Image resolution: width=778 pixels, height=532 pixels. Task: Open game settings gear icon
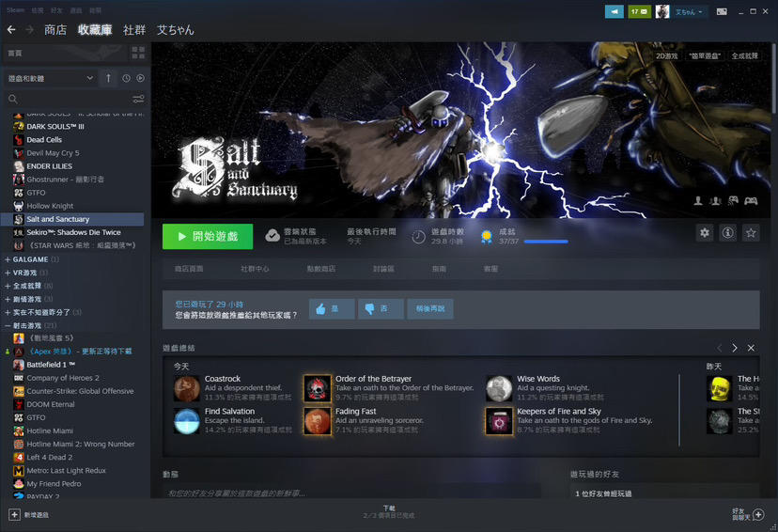click(705, 233)
